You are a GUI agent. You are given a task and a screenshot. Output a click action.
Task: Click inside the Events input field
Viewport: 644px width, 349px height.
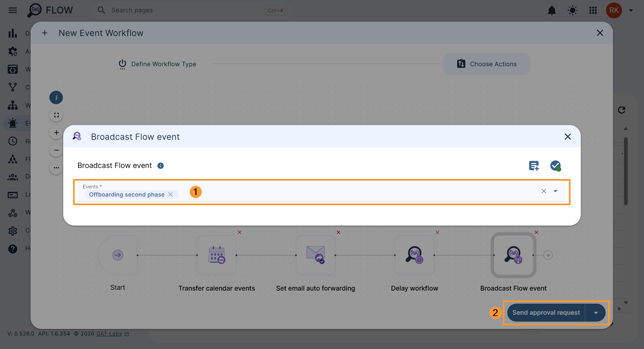(x=322, y=192)
